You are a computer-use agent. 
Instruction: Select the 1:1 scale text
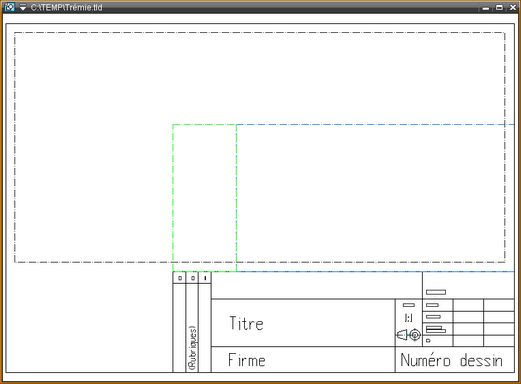pos(409,318)
